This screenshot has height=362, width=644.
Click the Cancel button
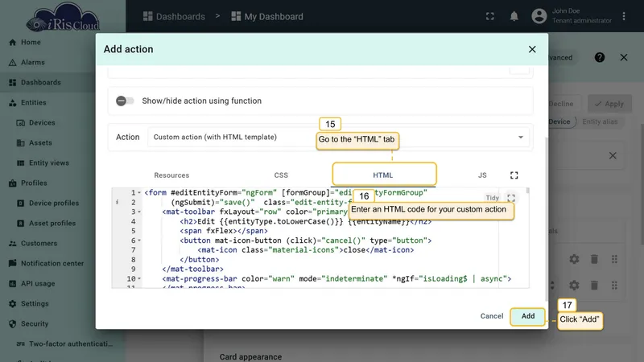coord(492,316)
